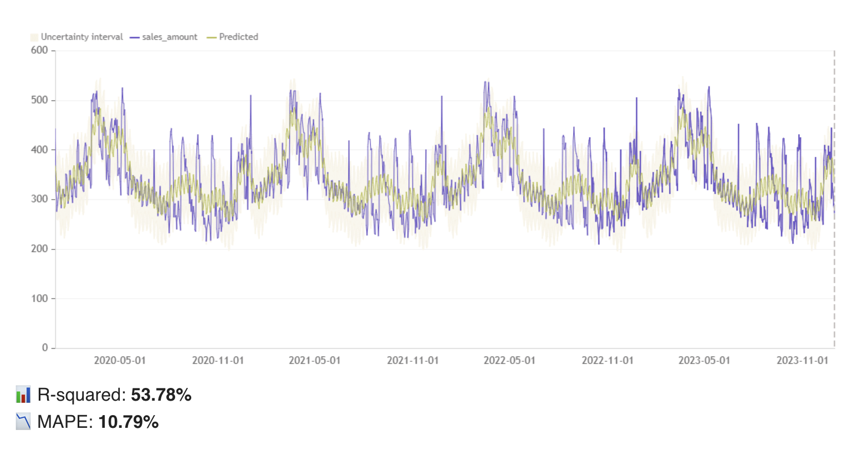Click the purple sales_amount legend line marker
868x450 pixels.
tap(135, 37)
